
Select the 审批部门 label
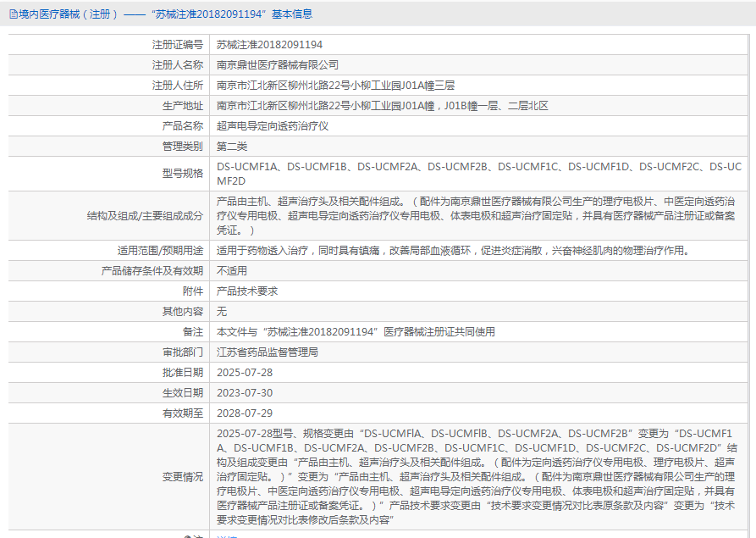pos(183,352)
